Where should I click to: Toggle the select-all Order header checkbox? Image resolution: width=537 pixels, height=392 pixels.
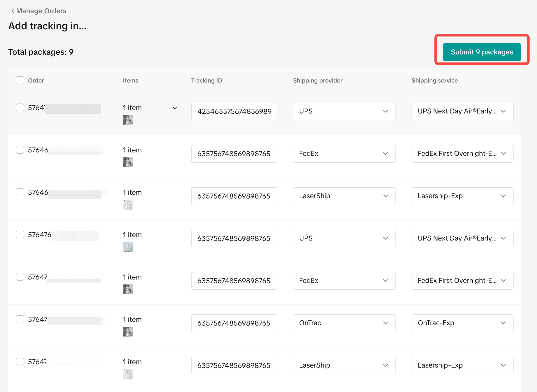coord(20,80)
